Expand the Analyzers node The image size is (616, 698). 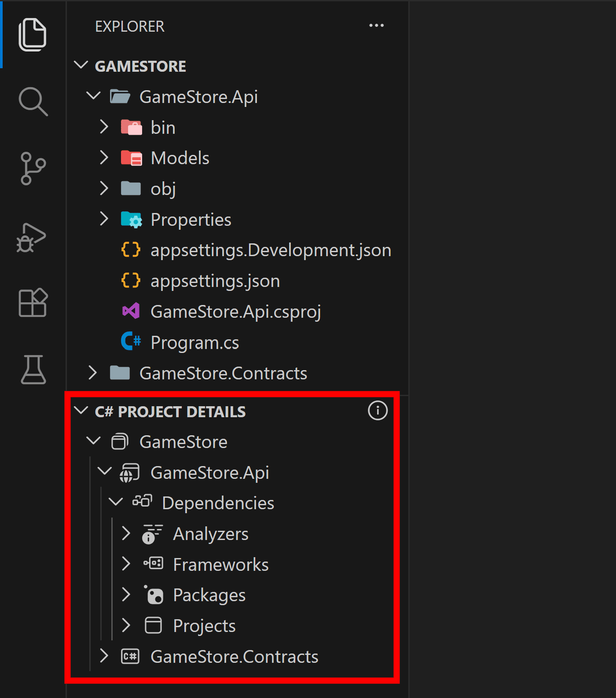126,533
